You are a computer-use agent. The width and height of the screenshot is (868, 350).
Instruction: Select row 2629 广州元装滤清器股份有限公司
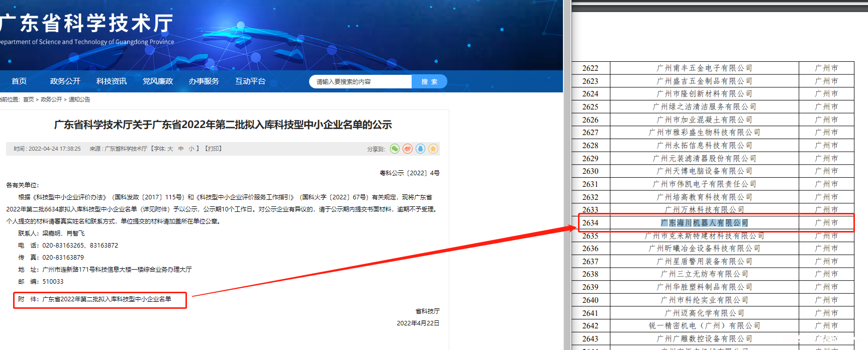click(x=713, y=158)
